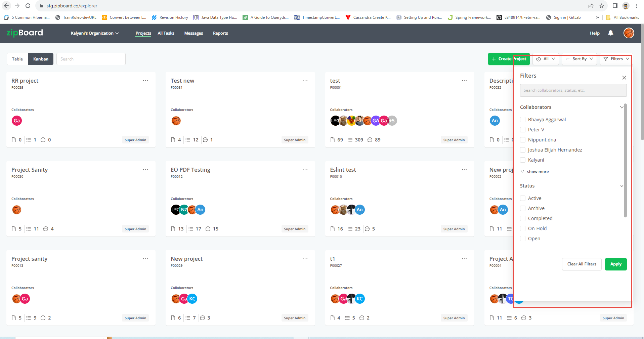The height and width of the screenshot is (339, 644).
Task: Click the comments icon on Test new card
Action: pos(206,140)
